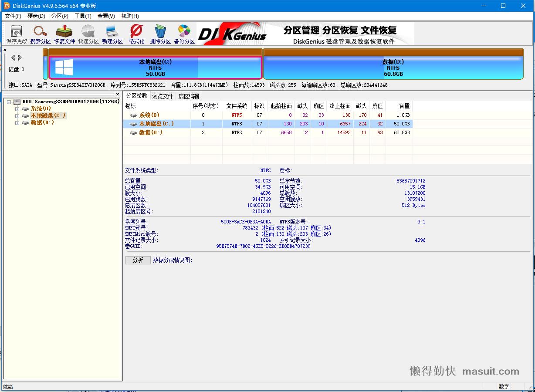Collapse the HD0 SamsungSSD840EVO disk node

coord(9,102)
